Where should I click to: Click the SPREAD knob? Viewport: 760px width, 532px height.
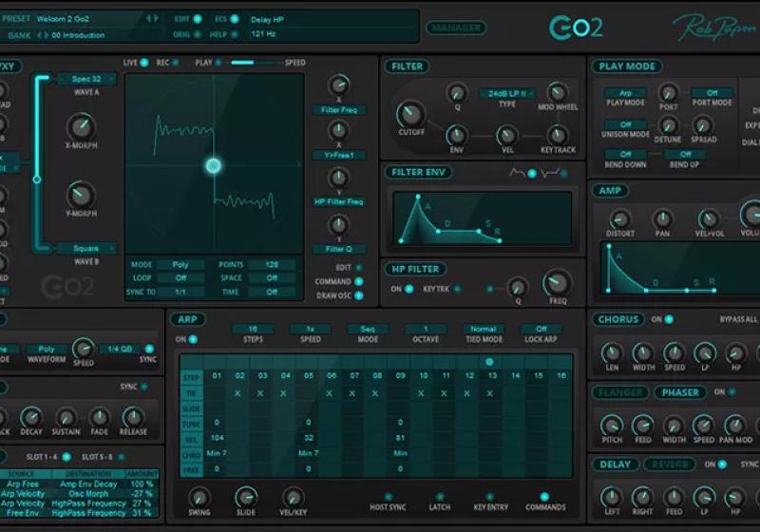(x=702, y=125)
